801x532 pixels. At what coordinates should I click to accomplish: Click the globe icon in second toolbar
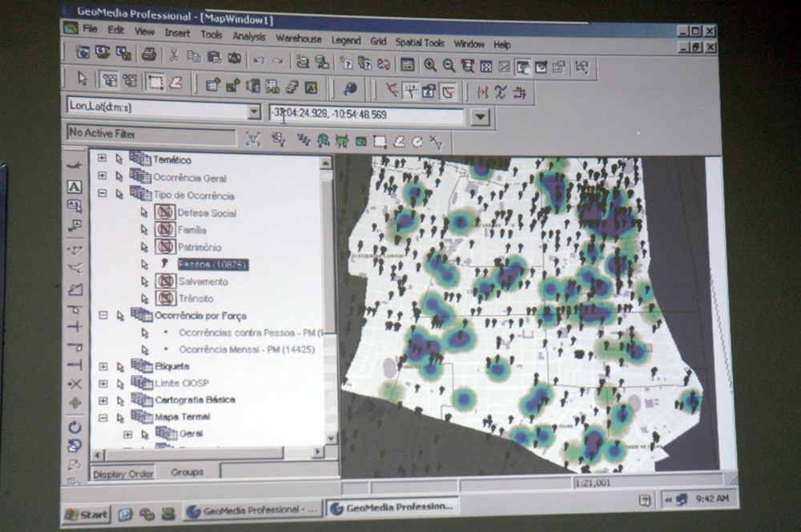(x=351, y=88)
